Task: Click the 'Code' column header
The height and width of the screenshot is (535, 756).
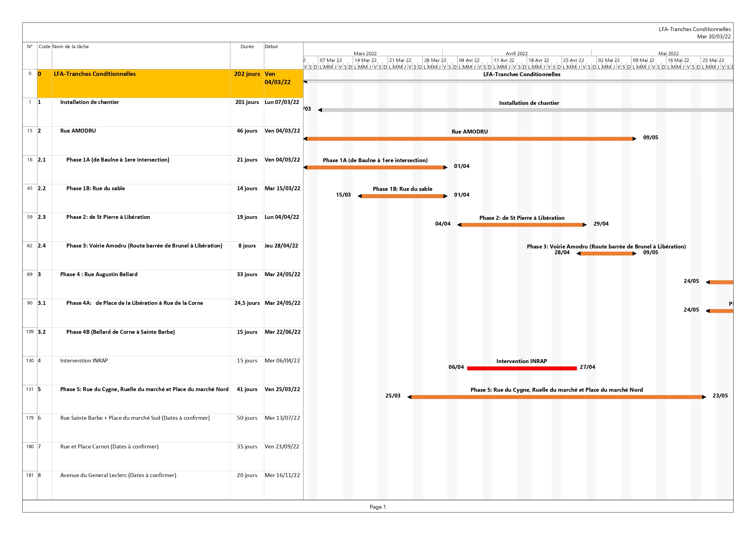Action: tap(44, 46)
